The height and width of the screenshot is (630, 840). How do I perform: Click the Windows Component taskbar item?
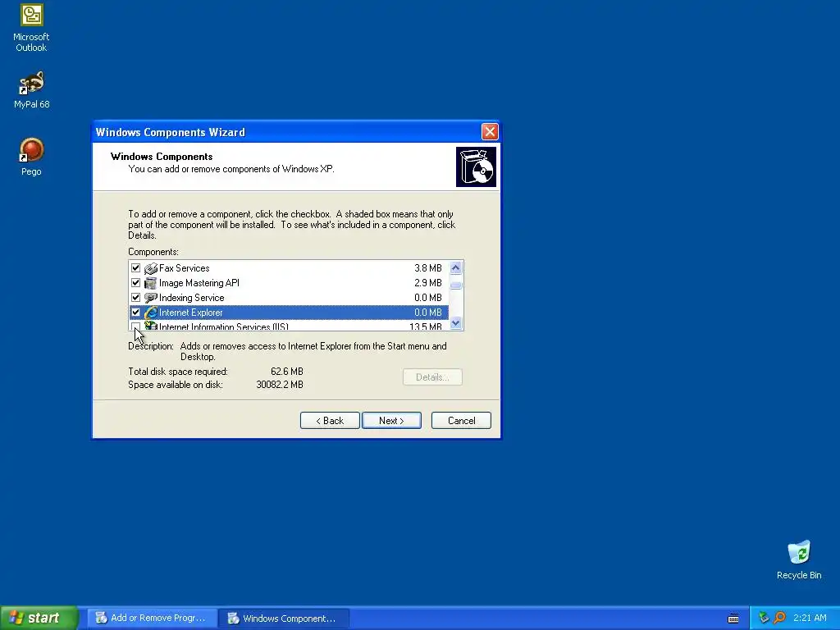pos(284,618)
